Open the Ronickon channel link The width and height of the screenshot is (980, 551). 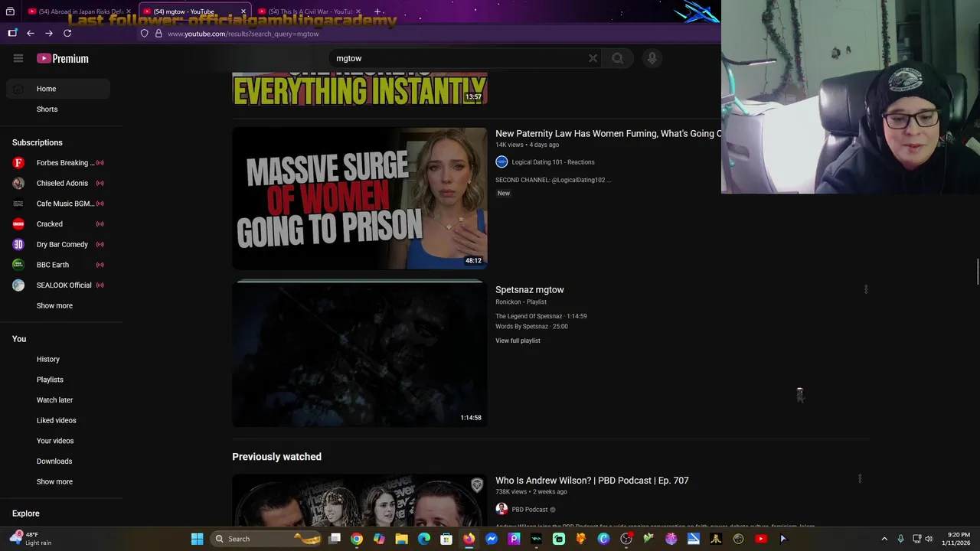tap(508, 302)
